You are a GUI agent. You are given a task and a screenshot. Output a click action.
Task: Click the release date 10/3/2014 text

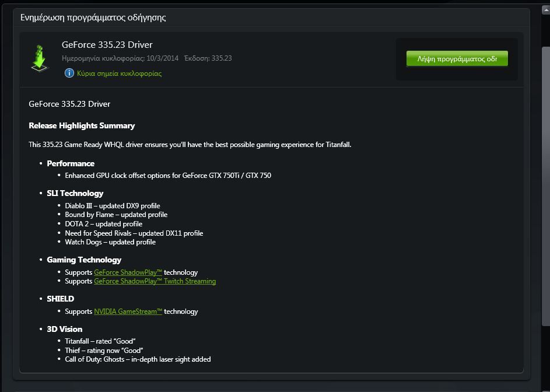coord(162,58)
